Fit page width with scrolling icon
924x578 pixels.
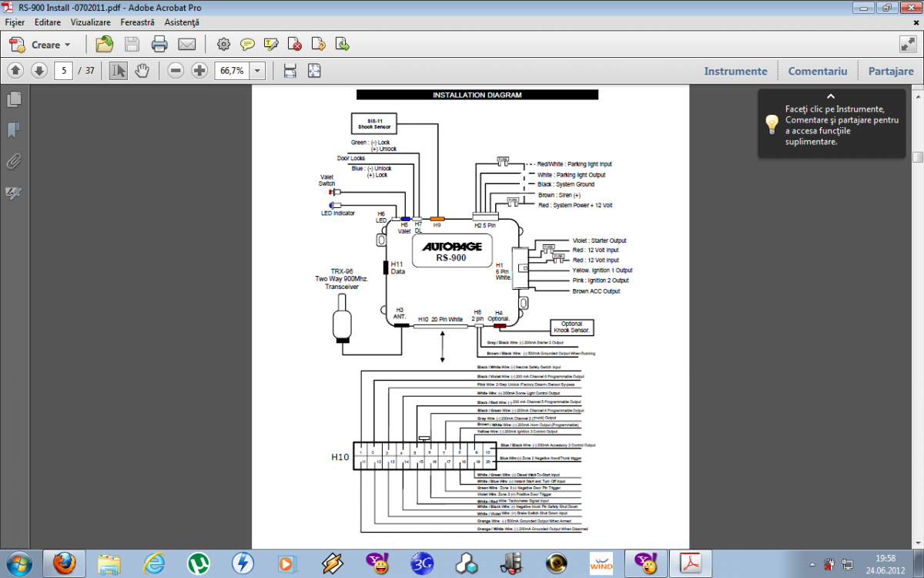click(290, 71)
